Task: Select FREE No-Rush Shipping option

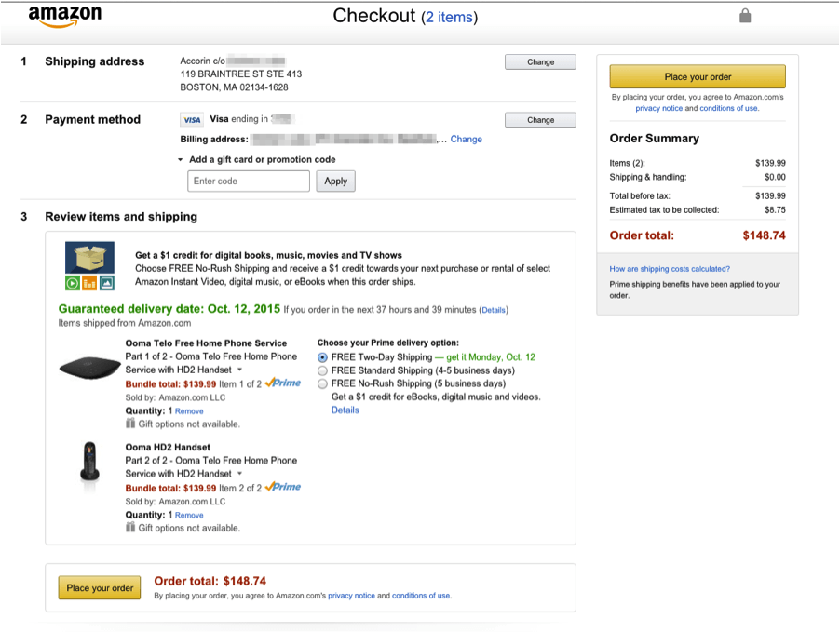Action: click(323, 383)
